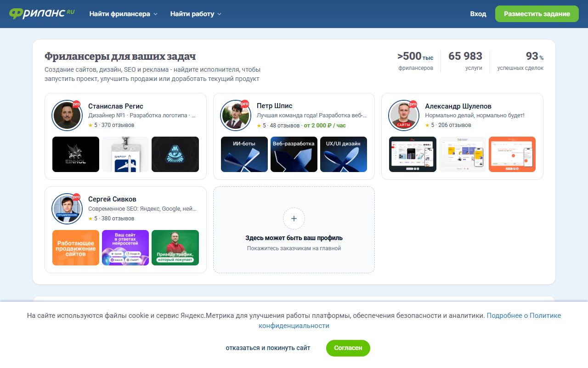588x368 pixels.
Task: Open the Веб-разработка service thumbnail
Action: [294, 154]
